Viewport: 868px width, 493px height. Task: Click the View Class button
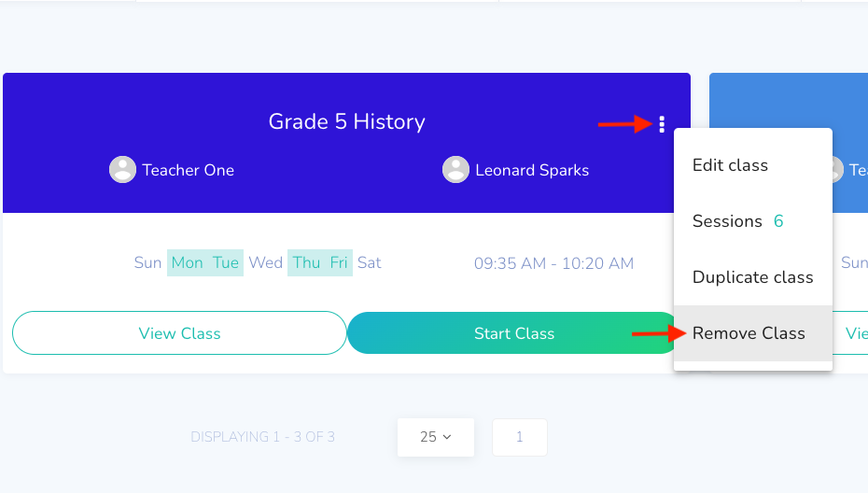coord(179,333)
